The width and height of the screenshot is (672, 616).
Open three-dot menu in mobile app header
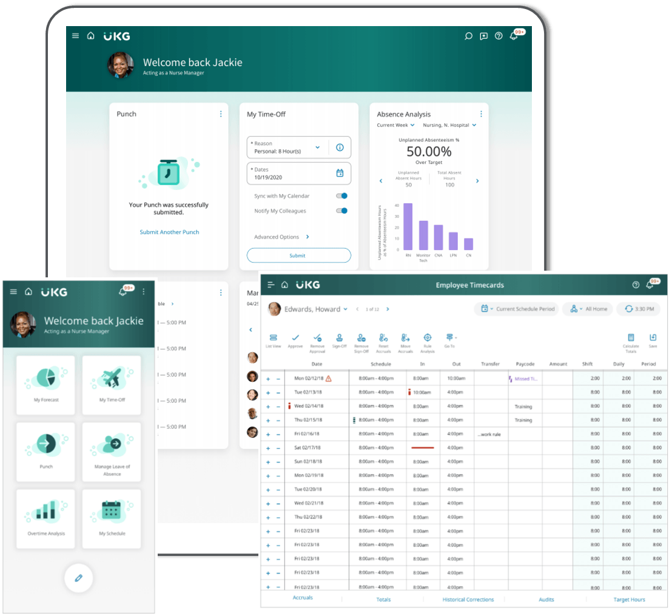144,292
